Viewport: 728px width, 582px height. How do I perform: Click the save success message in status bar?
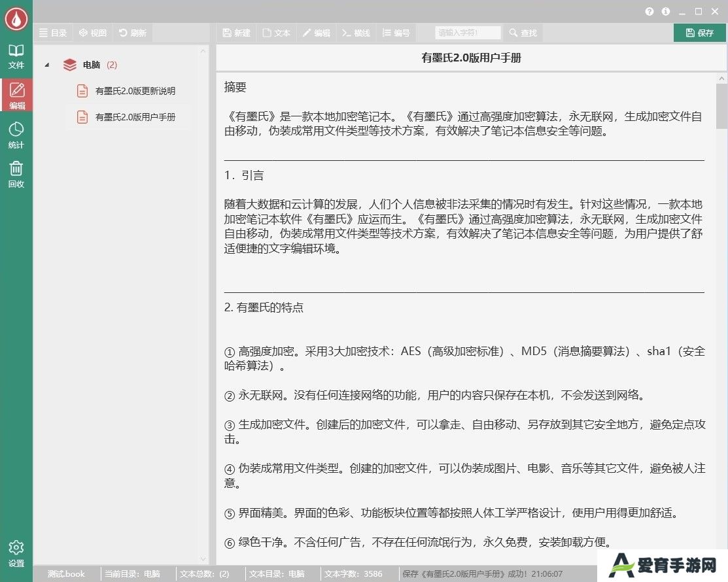483,574
